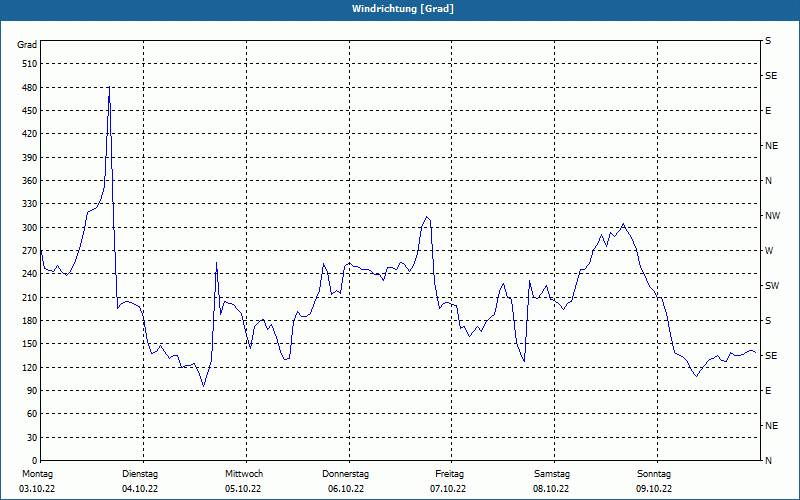800x500 pixels.
Task: Select the 'Grad' y-axis unit label
Action: [x=27, y=45]
